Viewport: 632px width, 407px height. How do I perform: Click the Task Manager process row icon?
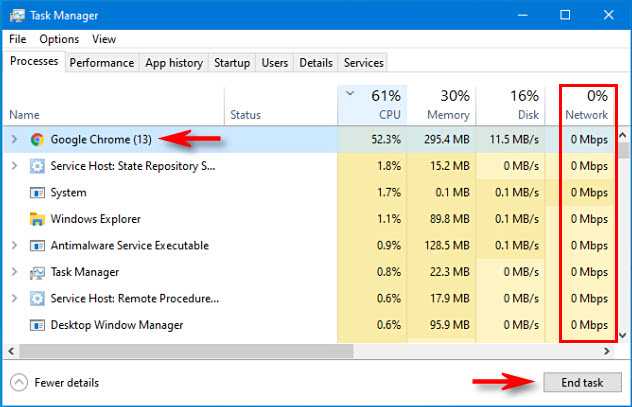coord(37,272)
